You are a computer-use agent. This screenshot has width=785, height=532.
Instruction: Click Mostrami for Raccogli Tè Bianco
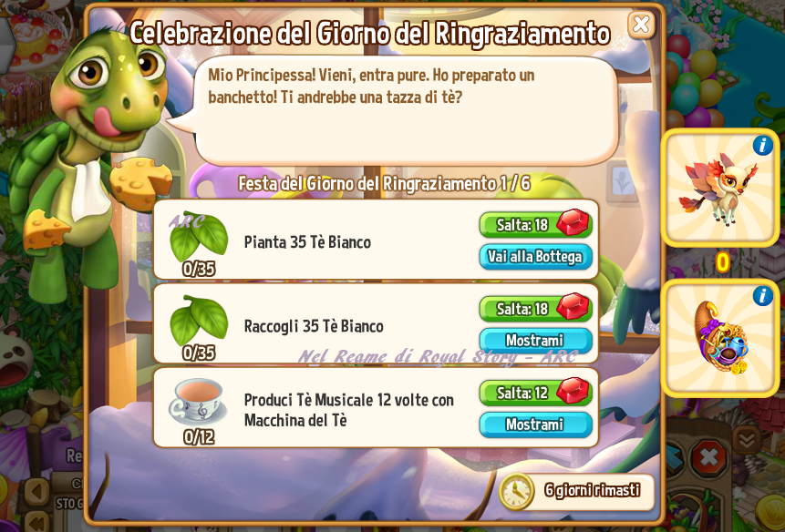tap(536, 341)
